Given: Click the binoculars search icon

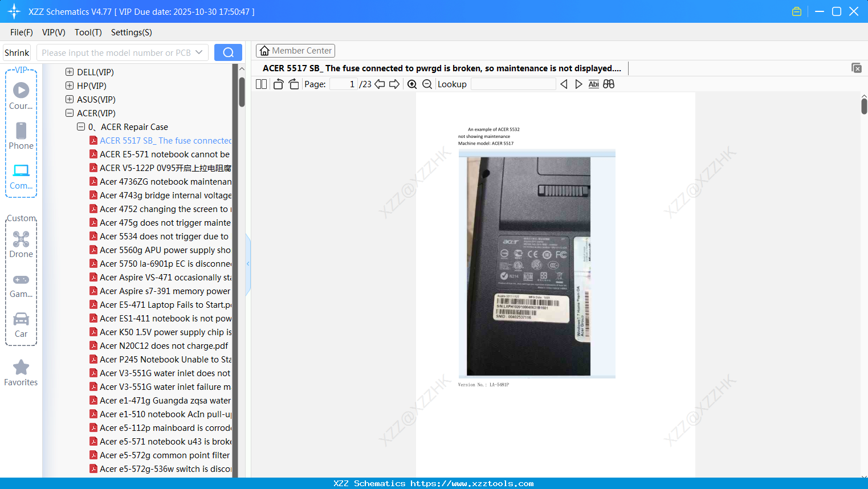Looking at the screenshot, I should [x=609, y=84].
